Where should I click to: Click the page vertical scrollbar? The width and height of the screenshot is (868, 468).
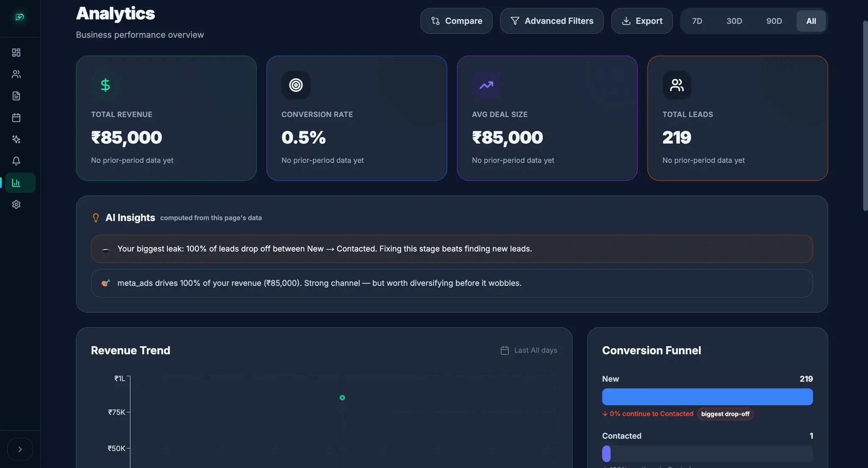865,115
